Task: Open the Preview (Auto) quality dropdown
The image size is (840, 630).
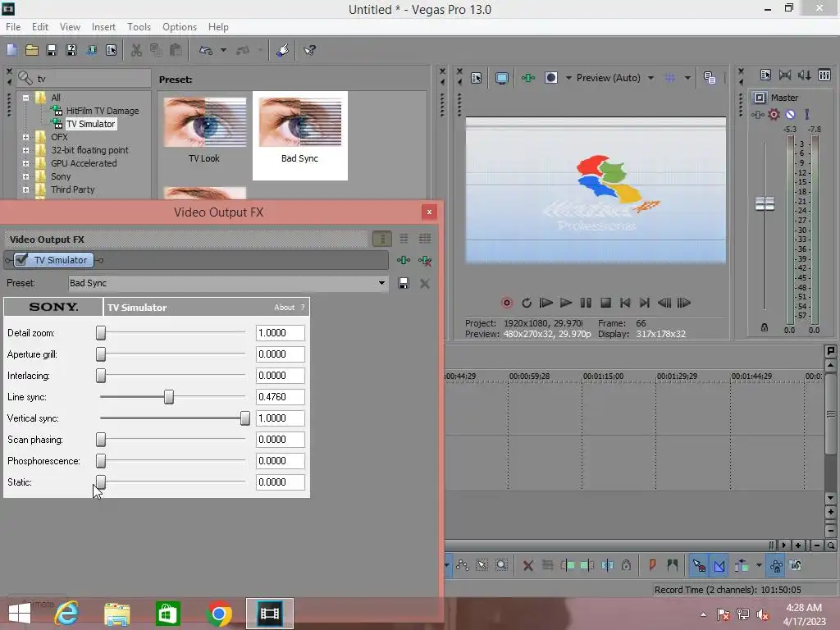Action: (x=651, y=78)
